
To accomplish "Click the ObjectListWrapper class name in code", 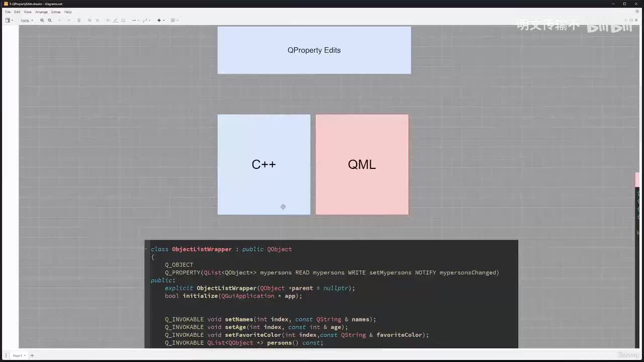I will click(x=202, y=249).
